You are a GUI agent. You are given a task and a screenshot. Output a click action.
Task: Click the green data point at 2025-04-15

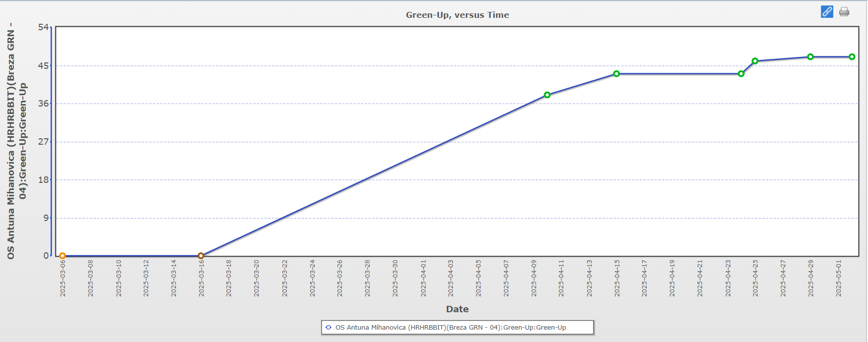[616, 74]
